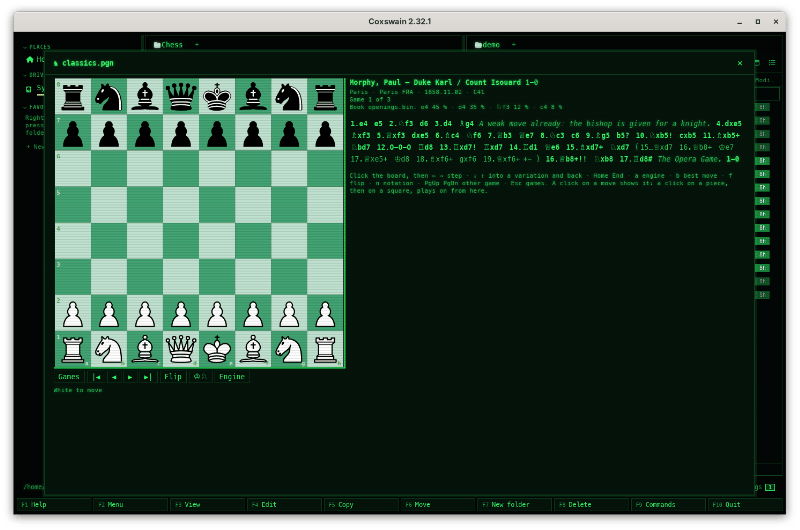This screenshot has width=800, height=530.
Task: Start the Engine analysis
Action: click(232, 377)
